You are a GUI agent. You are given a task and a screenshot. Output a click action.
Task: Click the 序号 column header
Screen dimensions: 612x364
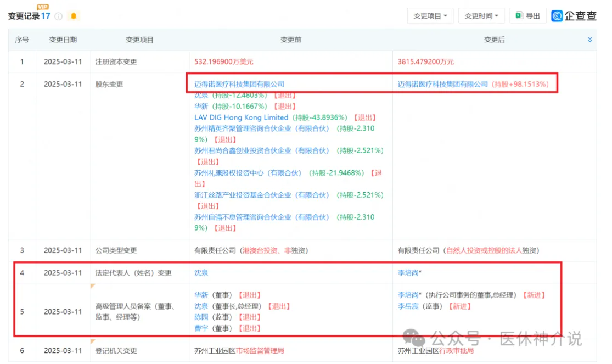pyautogui.click(x=22, y=40)
